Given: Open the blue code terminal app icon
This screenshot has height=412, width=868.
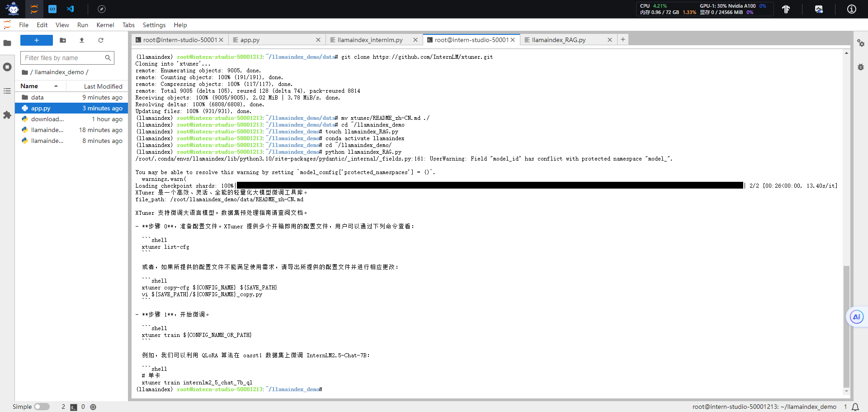Looking at the screenshot, I should pos(52,9).
